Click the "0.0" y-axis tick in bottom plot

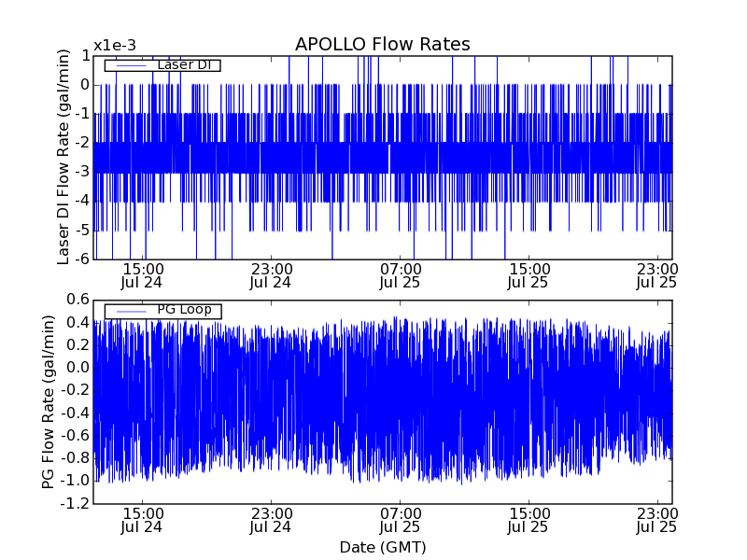[78, 368]
